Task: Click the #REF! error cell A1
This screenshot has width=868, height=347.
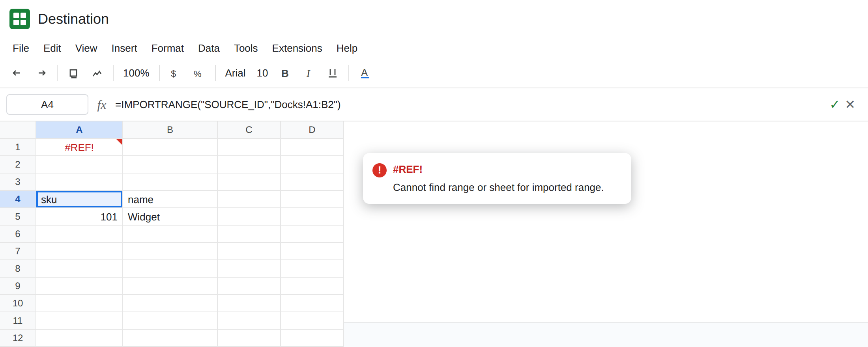Action: coord(79,147)
